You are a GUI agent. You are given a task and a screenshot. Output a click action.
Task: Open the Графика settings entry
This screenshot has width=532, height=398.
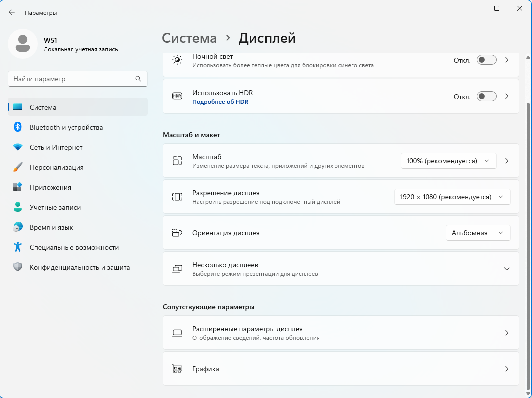coord(341,369)
